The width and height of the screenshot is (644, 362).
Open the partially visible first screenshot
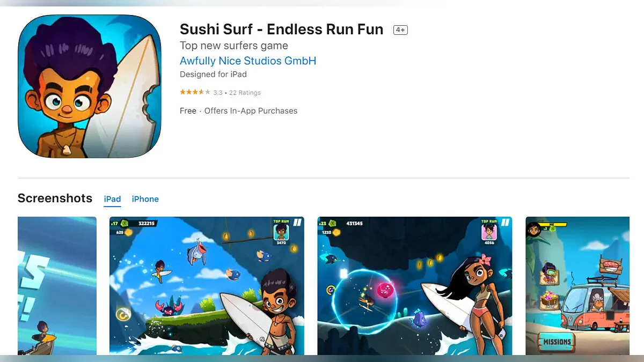(57, 286)
